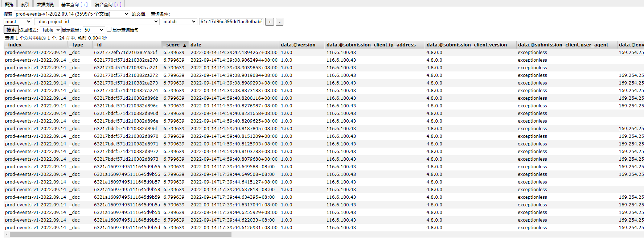Click date 2022-09-14T14:39:42.1894267+08:00
644x239 pixels.
pyautogui.click(x=234, y=52)
